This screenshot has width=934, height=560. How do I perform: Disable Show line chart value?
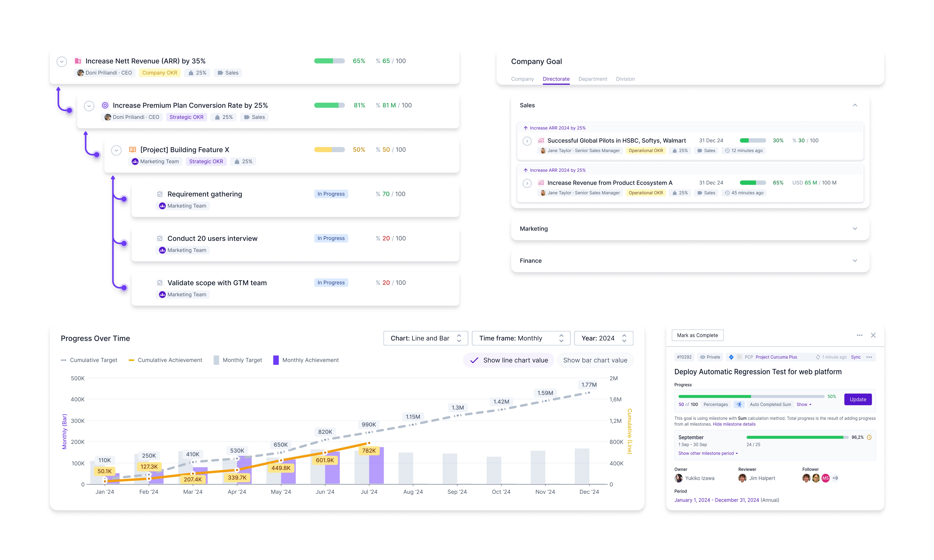(x=508, y=360)
